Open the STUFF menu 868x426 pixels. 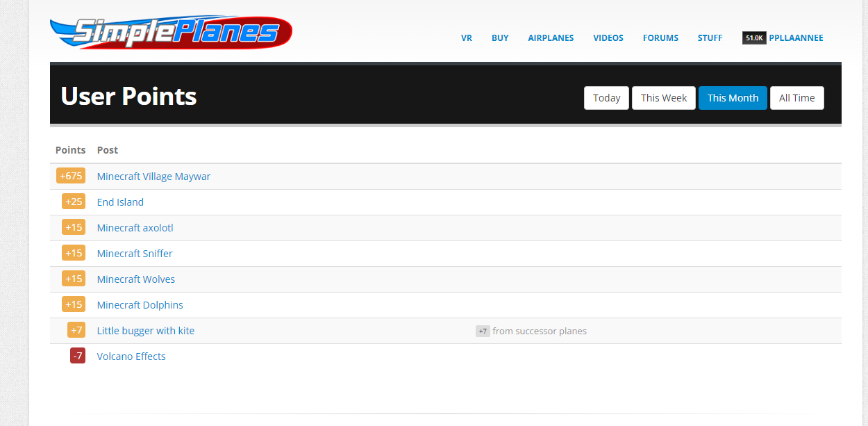(x=710, y=38)
